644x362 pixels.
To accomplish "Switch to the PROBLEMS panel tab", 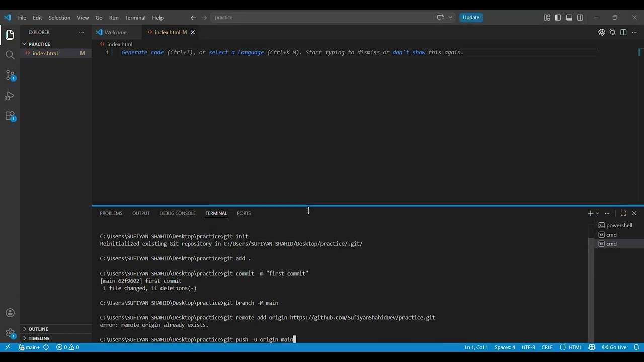I will pyautogui.click(x=111, y=213).
